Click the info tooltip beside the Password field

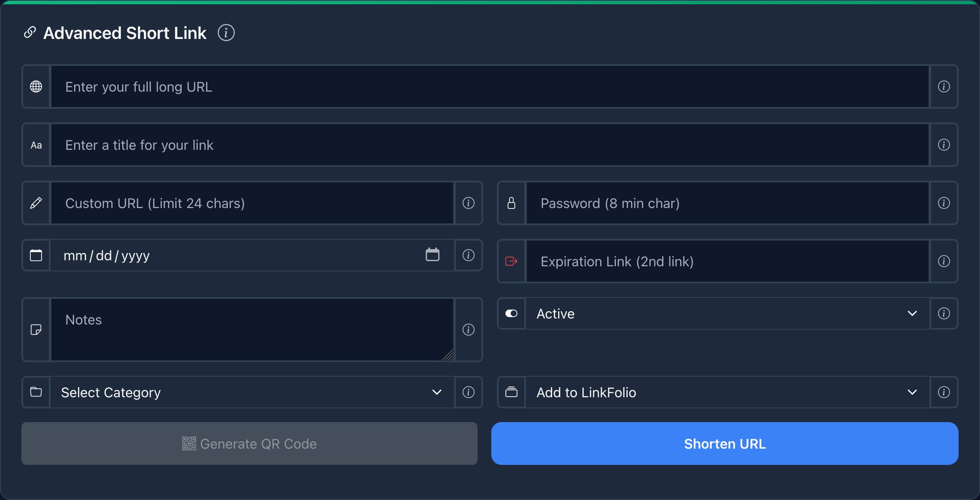(x=944, y=203)
